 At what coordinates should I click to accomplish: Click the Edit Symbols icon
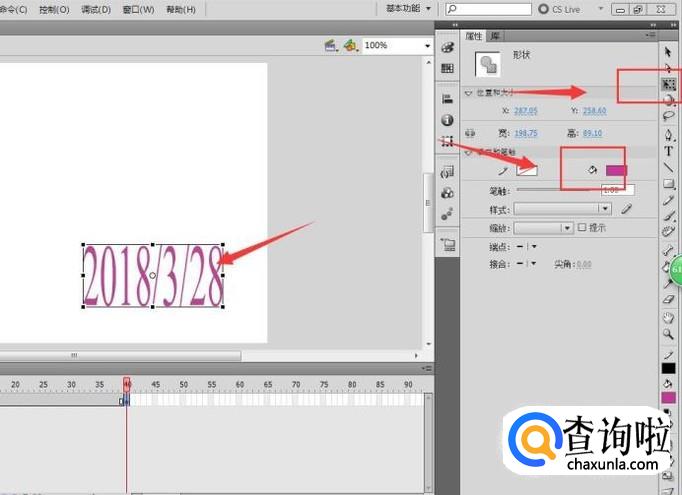pyautogui.click(x=350, y=46)
